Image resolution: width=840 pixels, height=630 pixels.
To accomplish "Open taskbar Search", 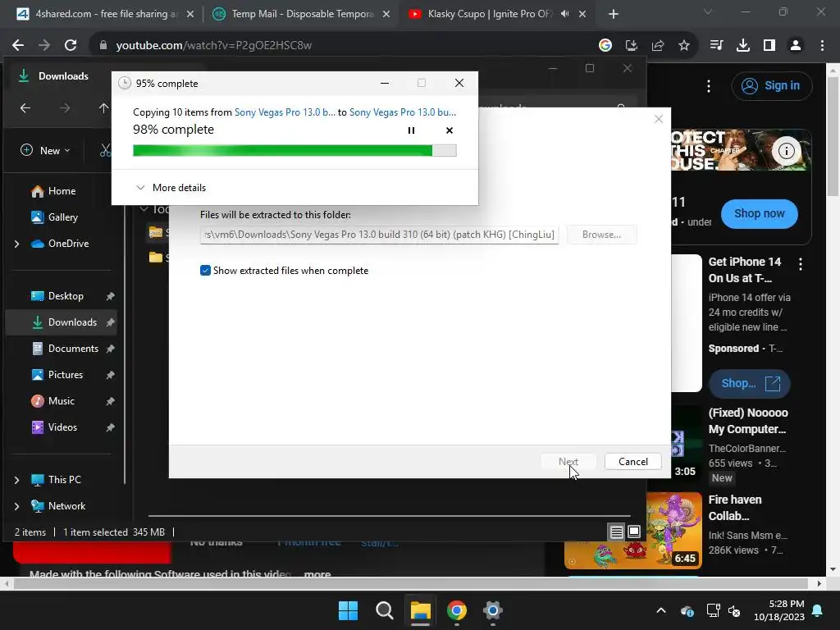I will pyautogui.click(x=384, y=610).
